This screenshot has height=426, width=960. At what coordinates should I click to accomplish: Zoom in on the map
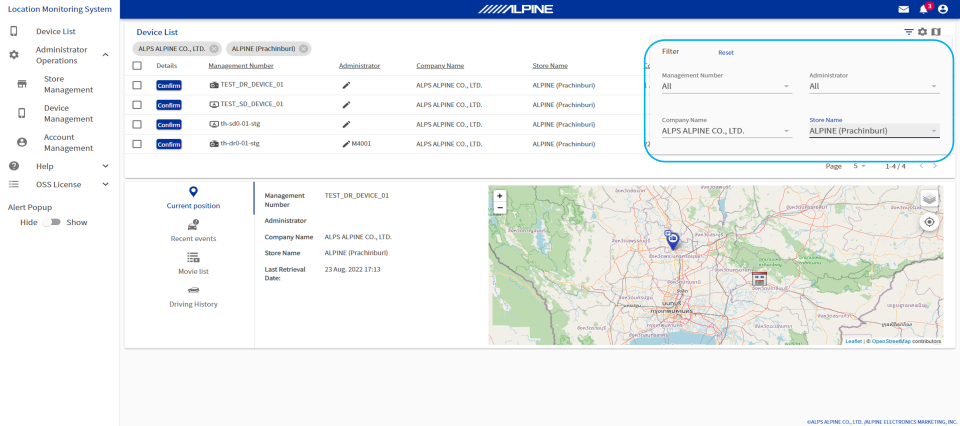pyautogui.click(x=500, y=196)
